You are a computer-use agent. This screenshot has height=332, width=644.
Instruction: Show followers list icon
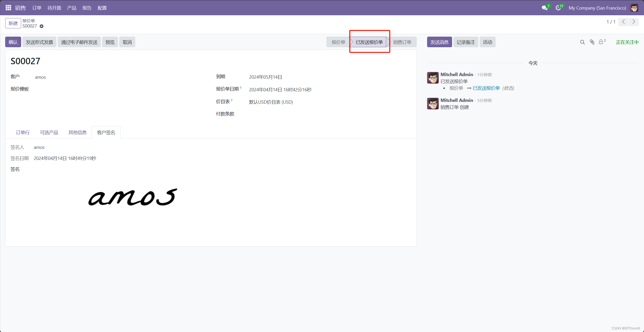pos(601,42)
